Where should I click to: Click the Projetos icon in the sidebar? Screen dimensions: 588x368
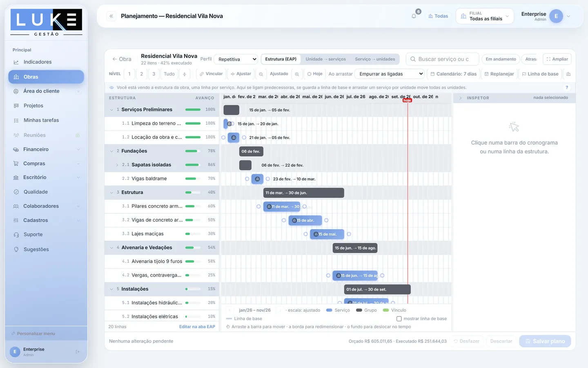[16, 105]
